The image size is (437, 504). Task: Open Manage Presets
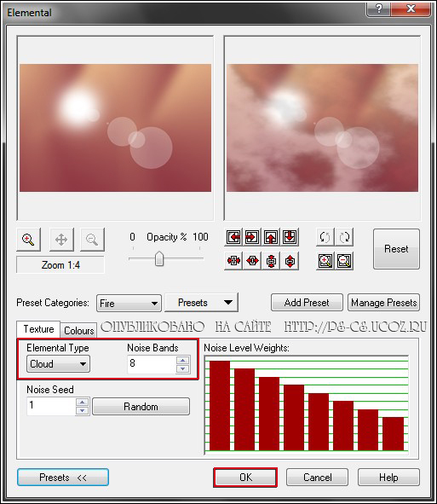383,303
